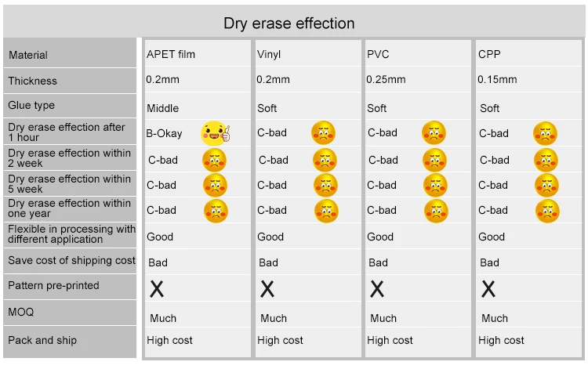588x369 pixels.
Task: Select the Thickness row label
Action: (x=33, y=81)
